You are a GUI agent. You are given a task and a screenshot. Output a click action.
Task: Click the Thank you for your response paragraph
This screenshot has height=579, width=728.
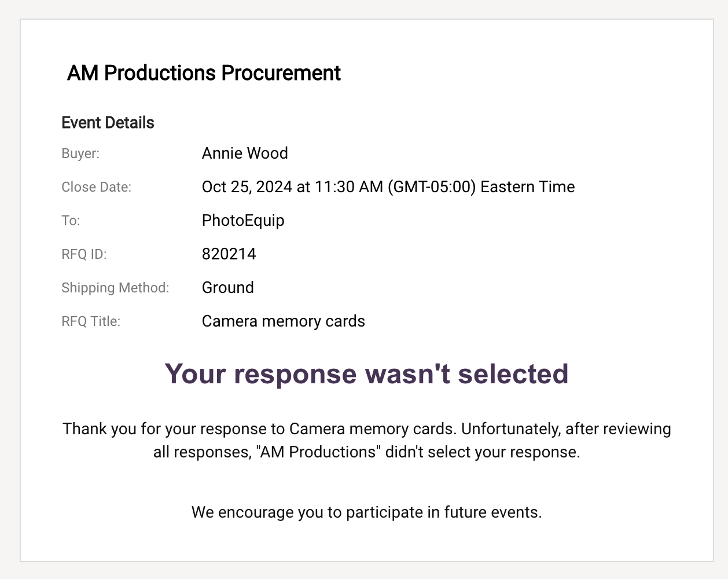tap(367, 440)
